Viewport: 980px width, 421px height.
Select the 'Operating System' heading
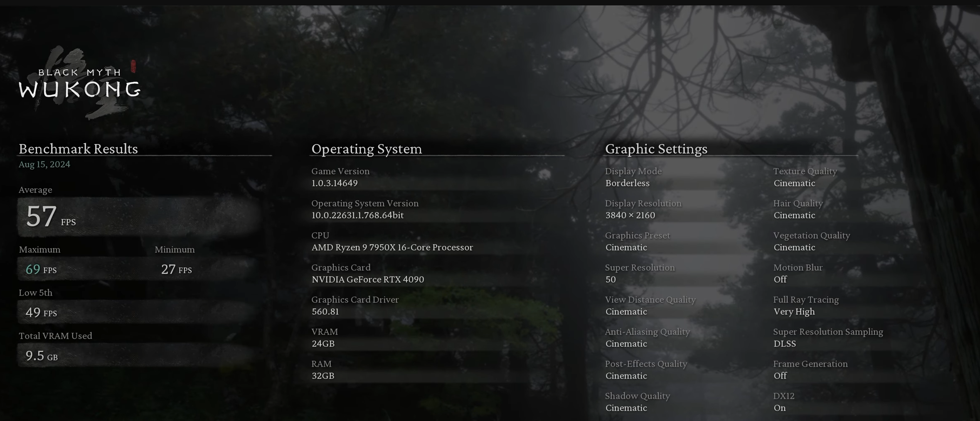[367, 149]
